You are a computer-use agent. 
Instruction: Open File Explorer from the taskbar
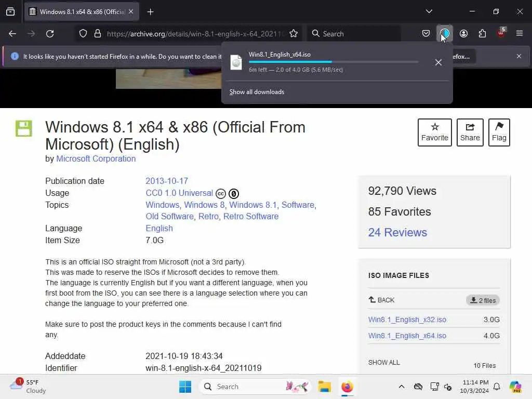coord(324,387)
